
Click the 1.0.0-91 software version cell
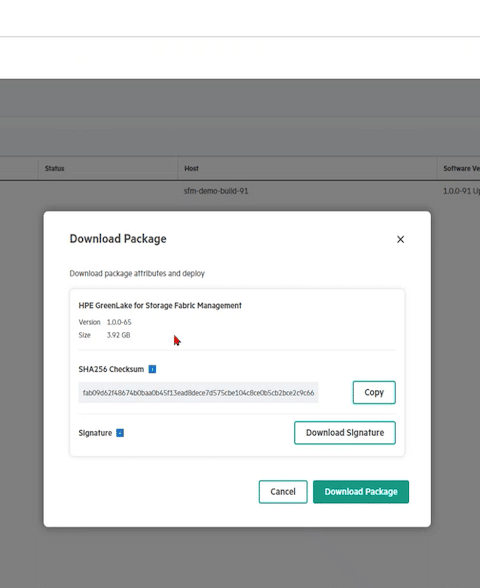point(461,191)
